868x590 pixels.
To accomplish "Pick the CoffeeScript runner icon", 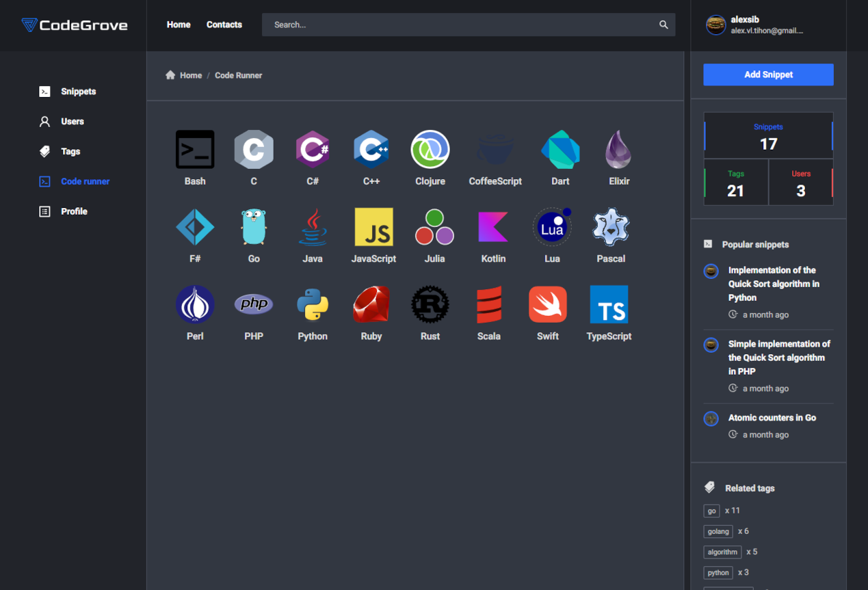I will 495,149.
